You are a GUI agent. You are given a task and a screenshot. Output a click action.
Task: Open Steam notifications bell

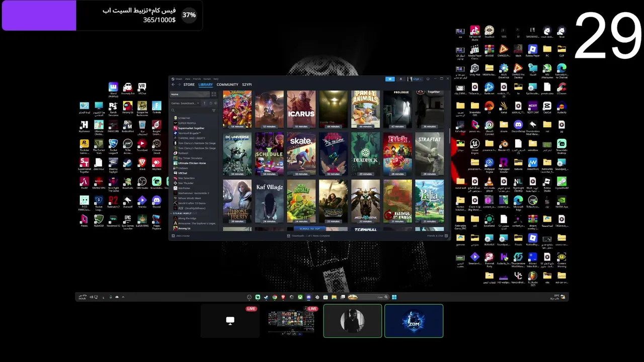click(x=401, y=79)
